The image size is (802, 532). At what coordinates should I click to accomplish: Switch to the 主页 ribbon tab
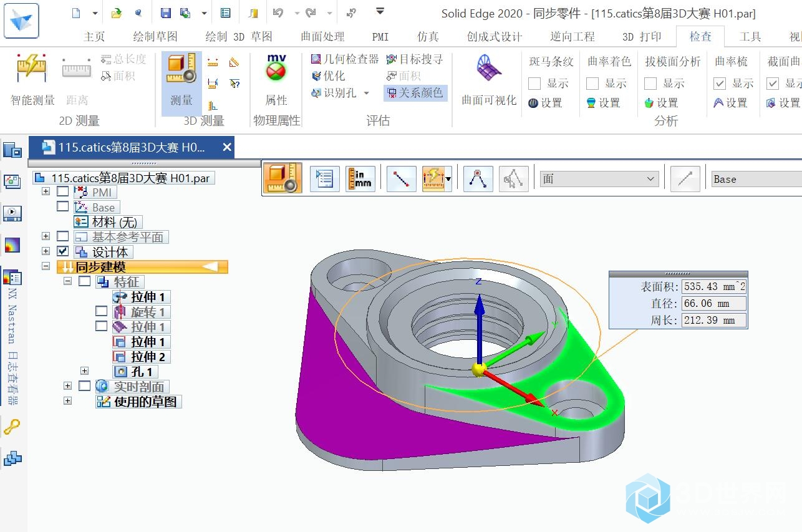click(x=94, y=37)
